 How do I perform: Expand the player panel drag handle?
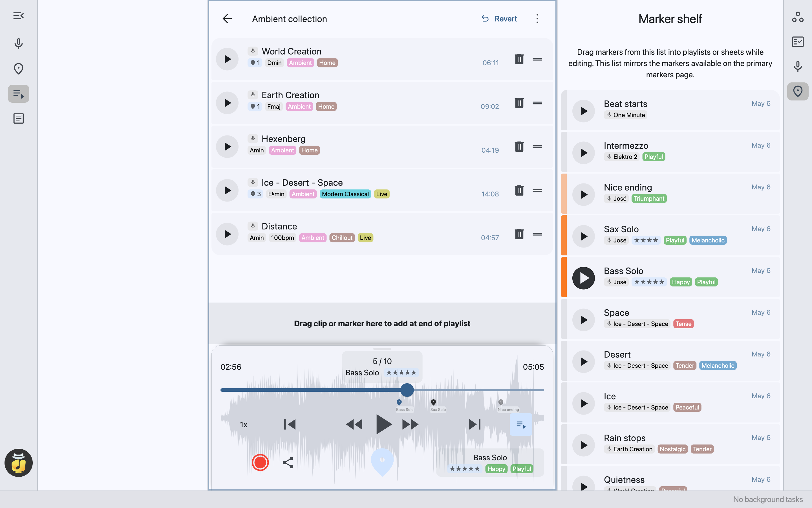382,349
